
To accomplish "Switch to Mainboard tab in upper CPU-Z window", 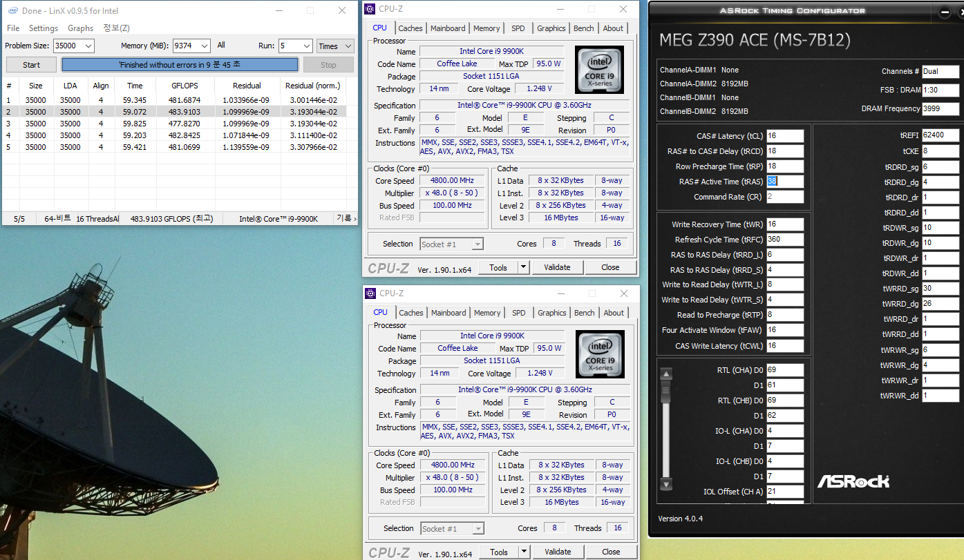I will pos(448,28).
